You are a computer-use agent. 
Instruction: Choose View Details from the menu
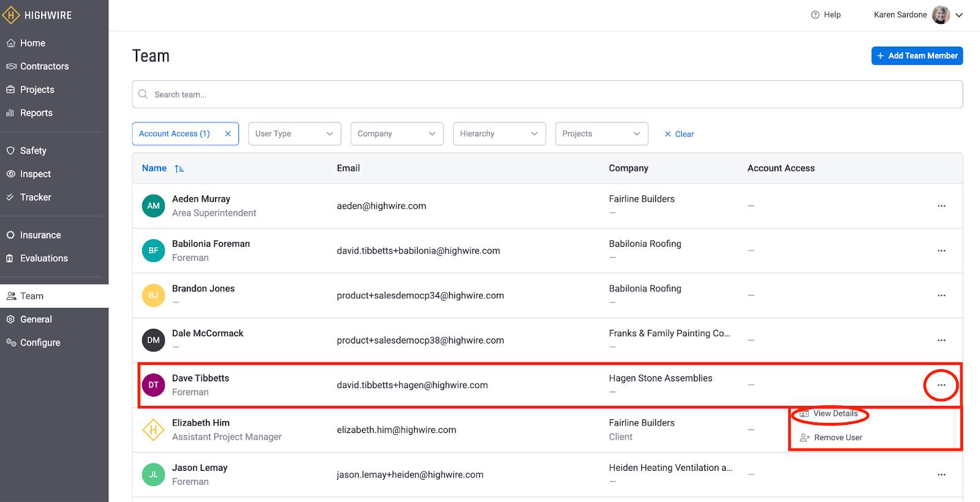tap(829, 414)
